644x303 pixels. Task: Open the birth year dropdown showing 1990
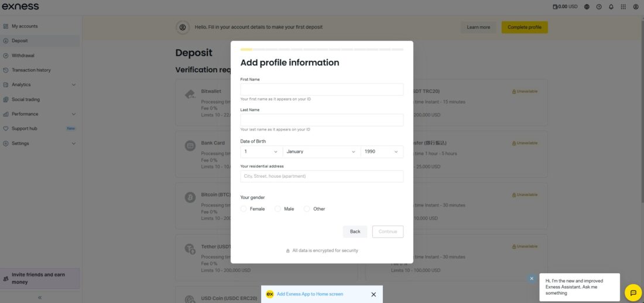382,151
